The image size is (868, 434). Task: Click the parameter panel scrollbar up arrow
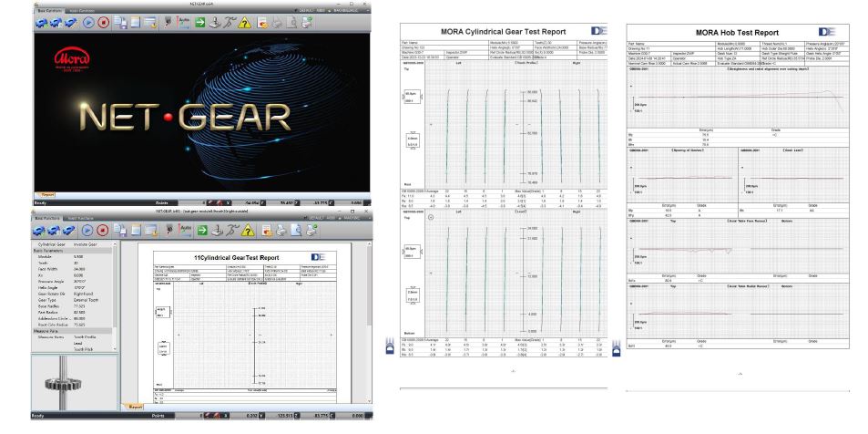point(115,243)
